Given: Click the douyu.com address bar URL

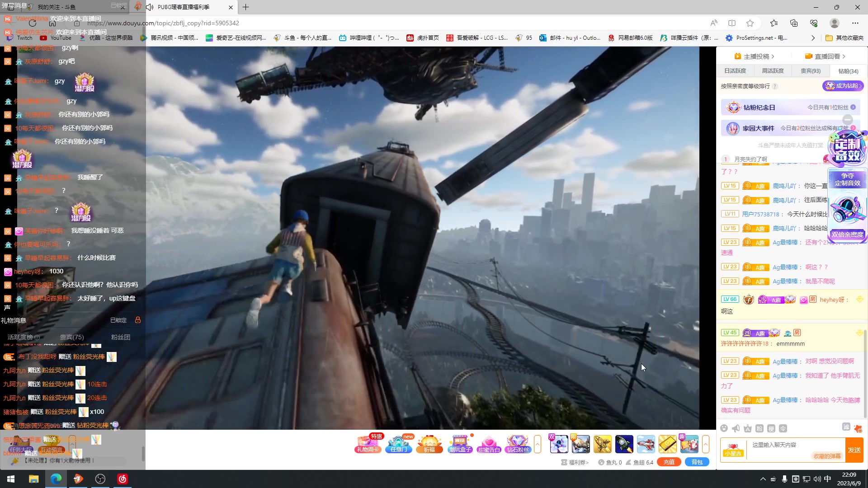Looking at the screenshot, I should tap(163, 23).
